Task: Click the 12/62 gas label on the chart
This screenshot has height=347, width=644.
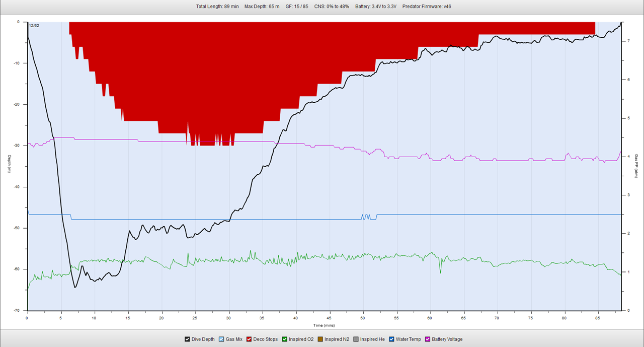Action: [35, 25]
